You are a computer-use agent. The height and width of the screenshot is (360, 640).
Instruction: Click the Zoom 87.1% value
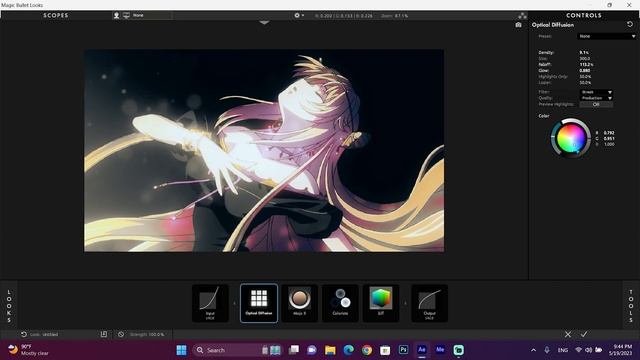point(401,16)
